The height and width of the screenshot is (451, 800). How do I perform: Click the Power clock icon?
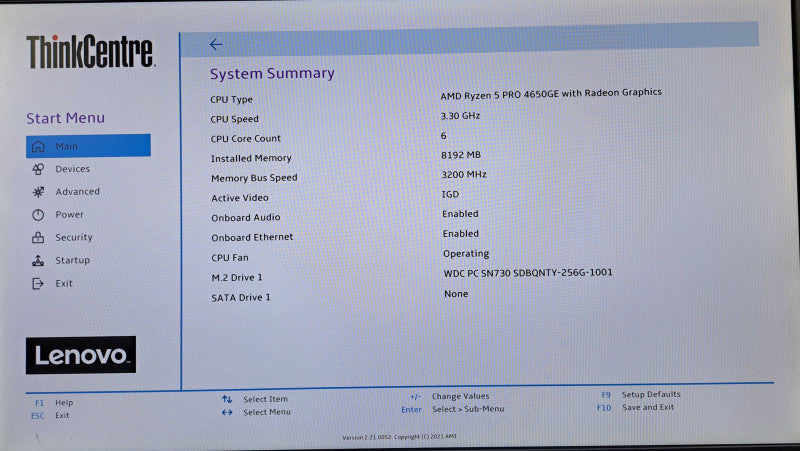38,215
